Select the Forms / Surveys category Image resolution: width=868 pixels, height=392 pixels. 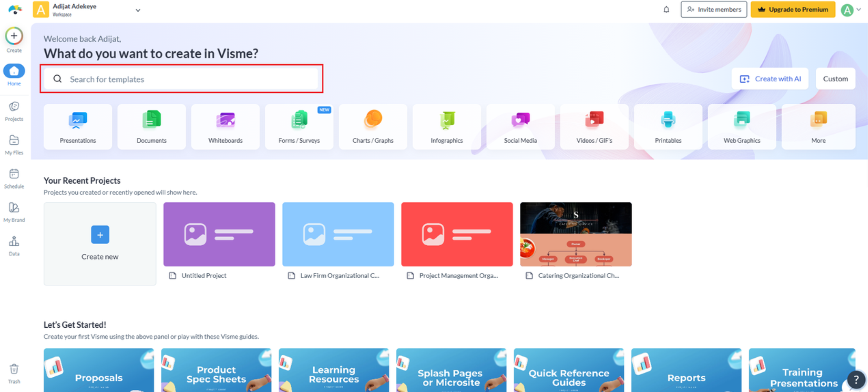(x=299, y=127)
